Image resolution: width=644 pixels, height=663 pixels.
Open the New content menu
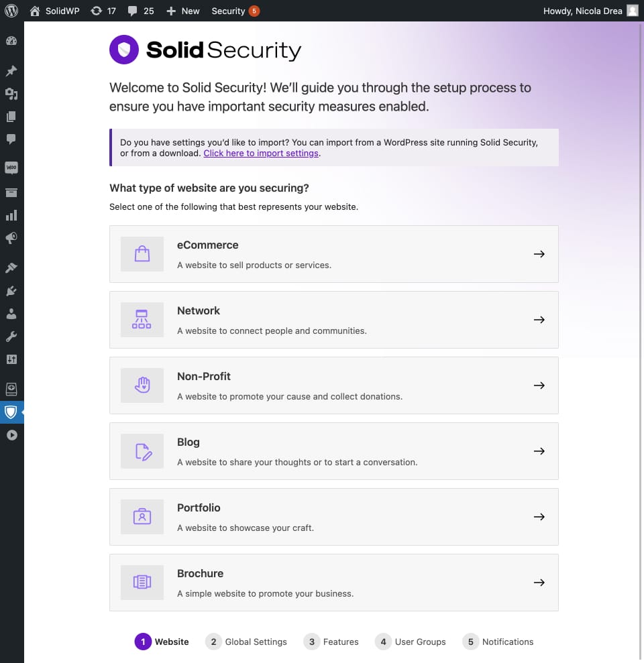coord(183,11)
